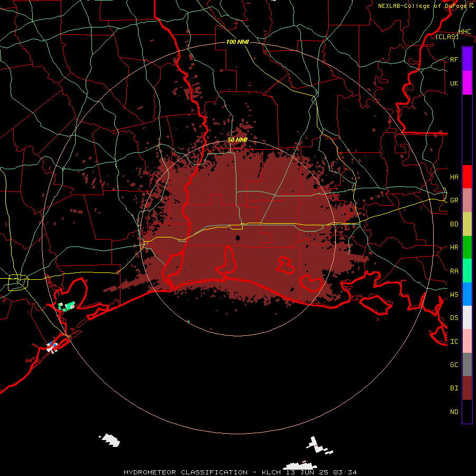The width and height of the screenshot is (476, 476).
Task: Click the 'HR' legend label
Action: (x=454, y=248)
